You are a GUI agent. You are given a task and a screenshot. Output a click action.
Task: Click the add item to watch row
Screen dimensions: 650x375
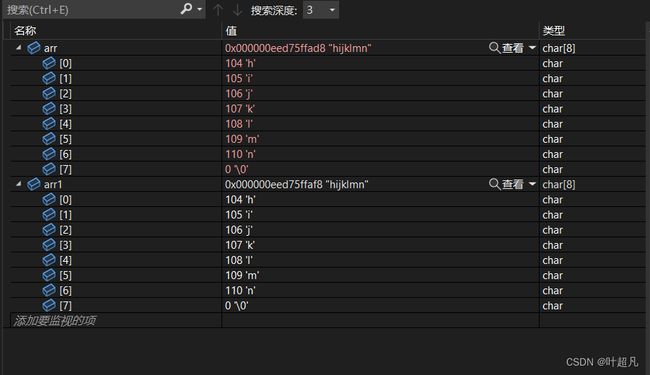(116, 320)
